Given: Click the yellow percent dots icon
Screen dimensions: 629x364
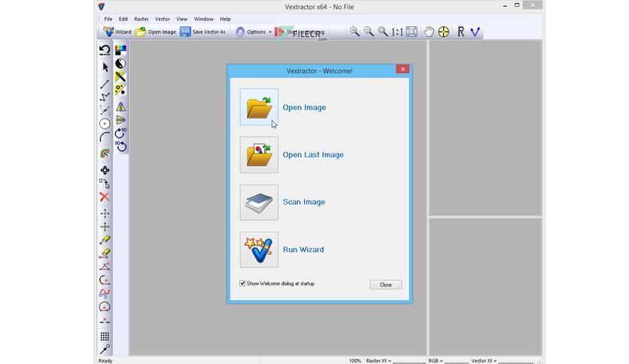Looking at the screenshot, I should coord(120,89).
